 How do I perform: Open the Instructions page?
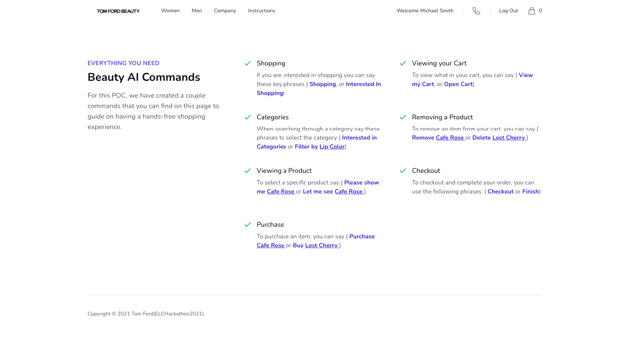(x=261, y=10)
